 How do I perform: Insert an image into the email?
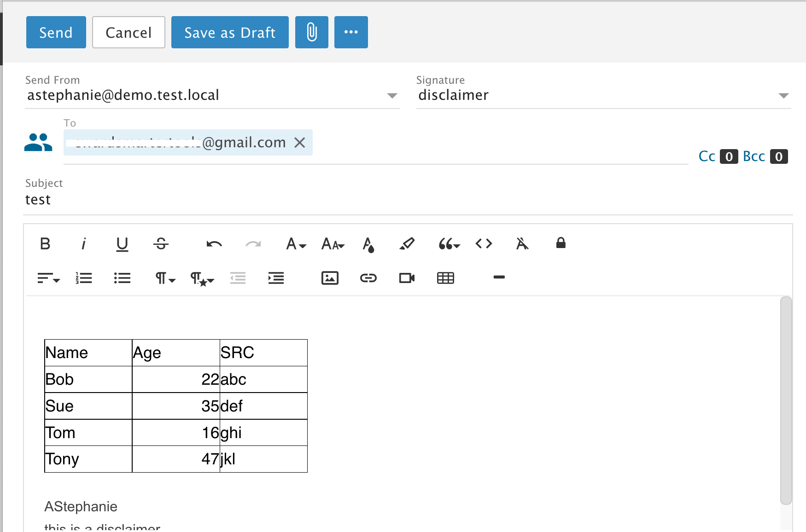pos(330,278)
